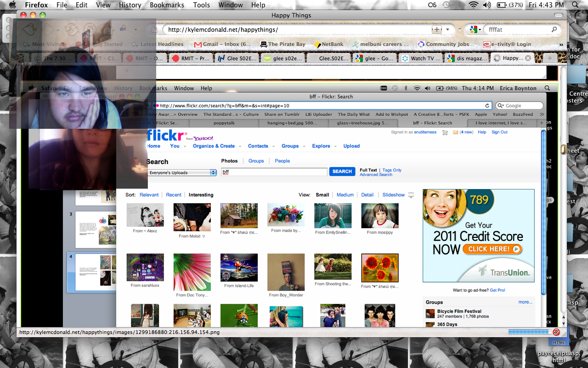Viewport: 588px width, 368px height.
Task: Expand the You dropdown arrow in the flickr nav
Action: click(185, 146)
